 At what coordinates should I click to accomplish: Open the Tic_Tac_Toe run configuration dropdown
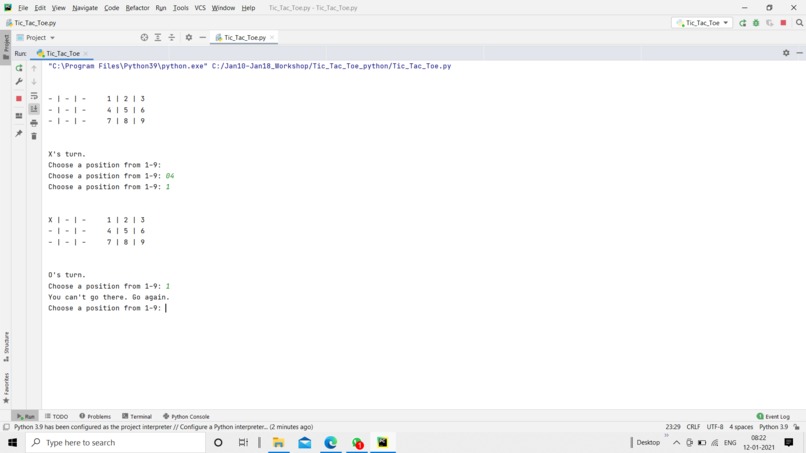tap(702, 23)
